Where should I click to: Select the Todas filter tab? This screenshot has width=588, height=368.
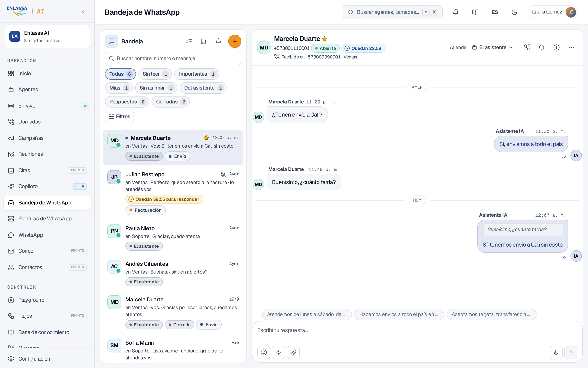pos(120,74)
